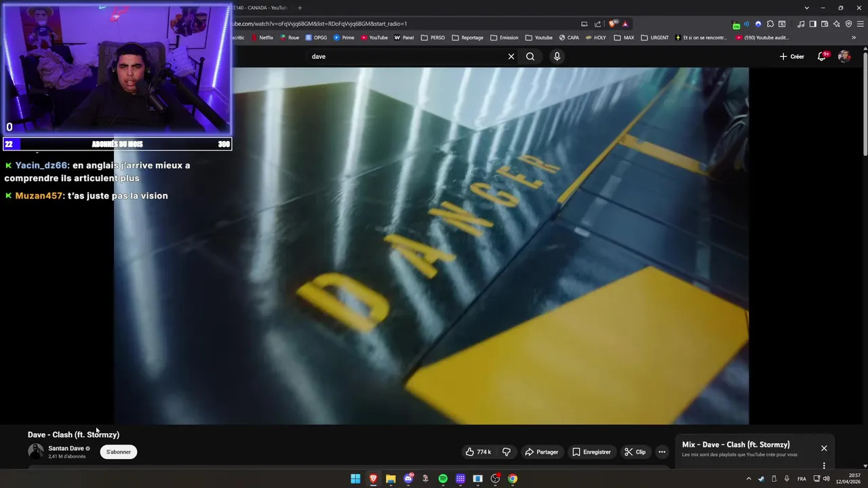Toggle the browser sidebar panel
Image resolution: width=868 pixels, height=488 pixels.
tap(813, 24)
